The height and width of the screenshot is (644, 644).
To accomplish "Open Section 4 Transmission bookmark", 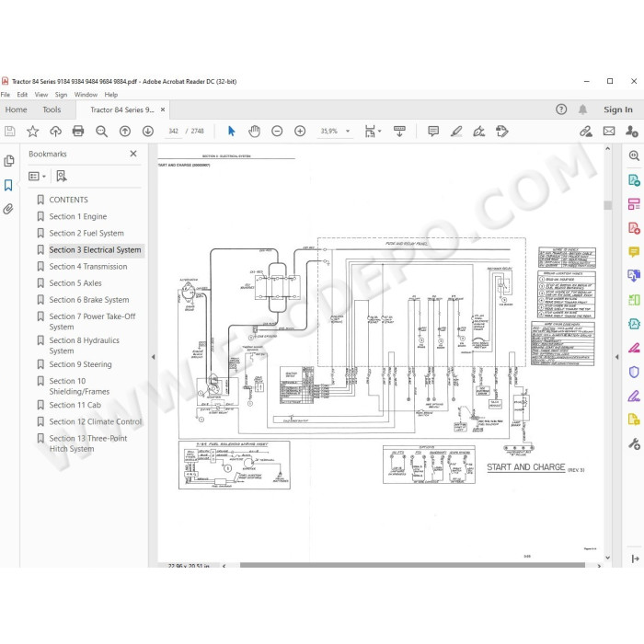I will [x=88, y=267].
